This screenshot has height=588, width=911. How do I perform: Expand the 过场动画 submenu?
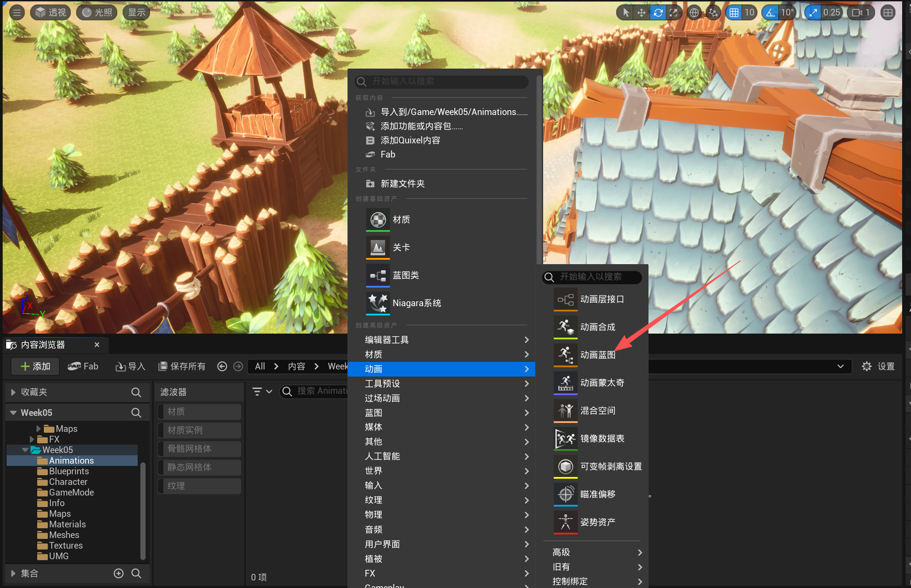pyautogui.click(x=441, y=398)
